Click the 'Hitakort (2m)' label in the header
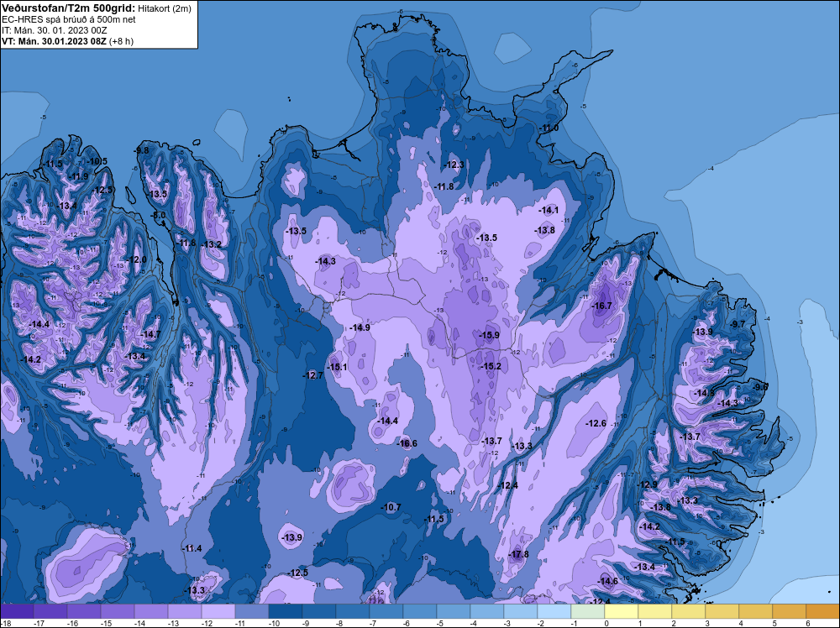840x628 pixels. coord(165,8)
